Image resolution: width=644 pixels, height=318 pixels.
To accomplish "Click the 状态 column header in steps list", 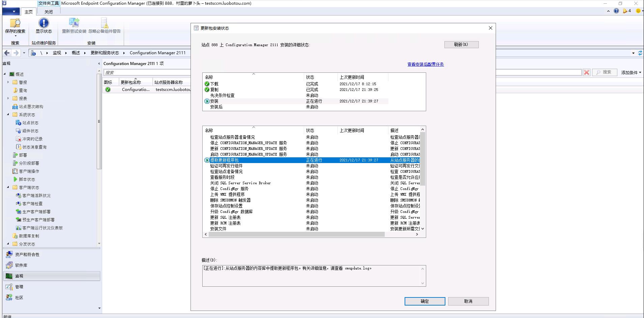I will [x=320, y=130].
